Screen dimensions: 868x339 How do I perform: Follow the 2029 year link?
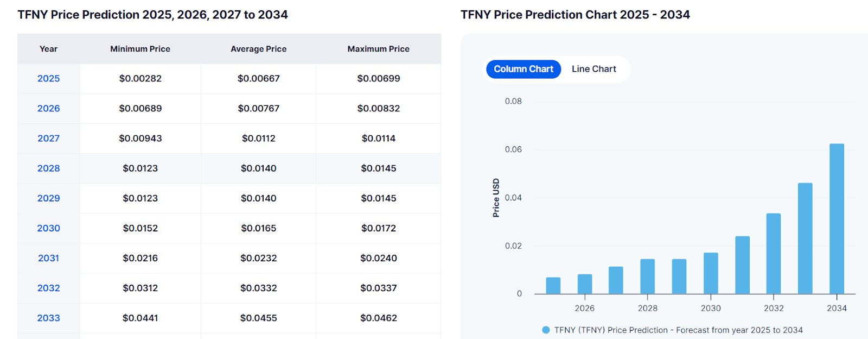pyautogui.click(x=48, y=198)
